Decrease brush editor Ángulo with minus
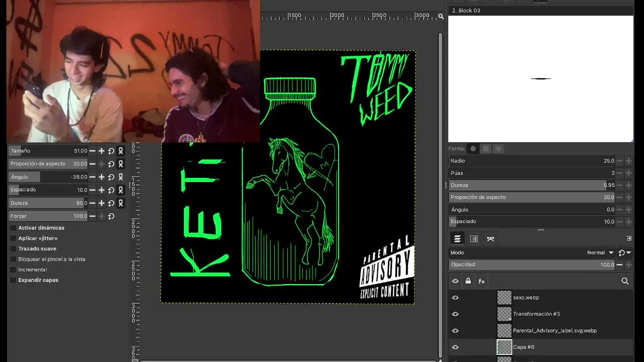 tap(619, 209)
